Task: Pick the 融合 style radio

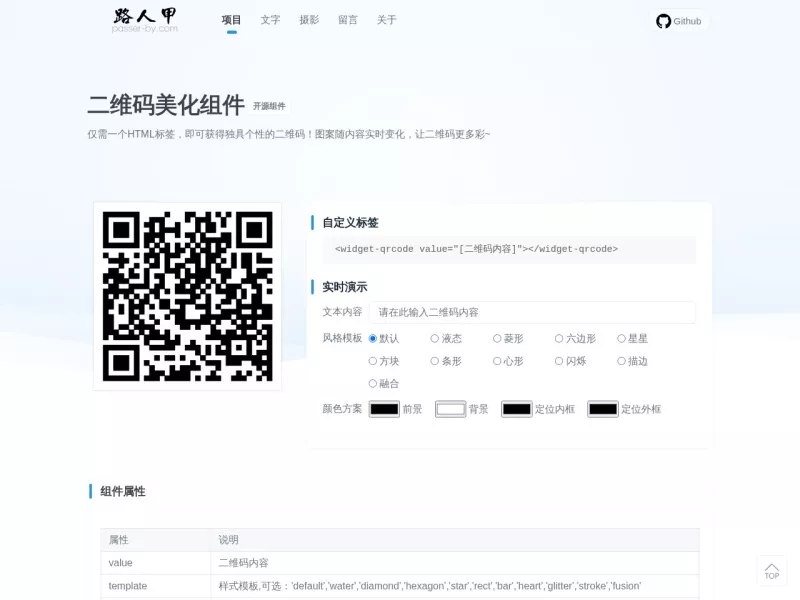Action: pyautogui.click(x=373, y=383)
